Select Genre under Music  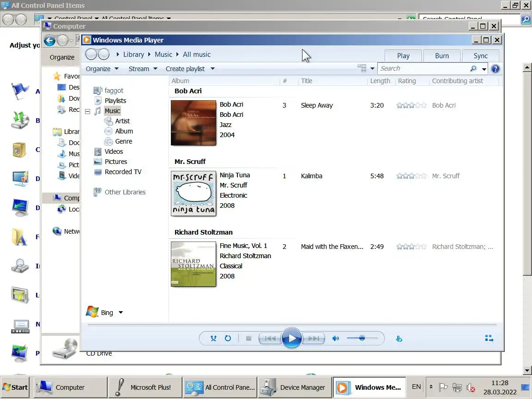123,141
